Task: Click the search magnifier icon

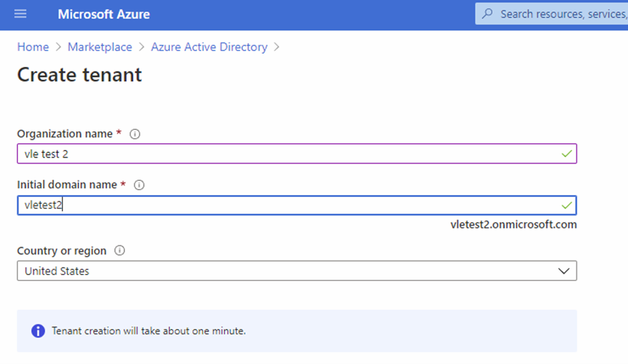Action: [x=488, y=14]
